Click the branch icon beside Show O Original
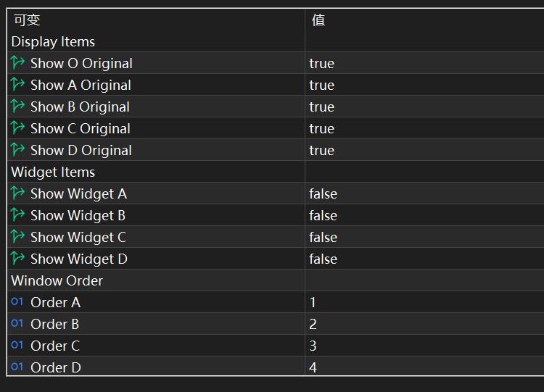544x392 pixels. (18, 63)
